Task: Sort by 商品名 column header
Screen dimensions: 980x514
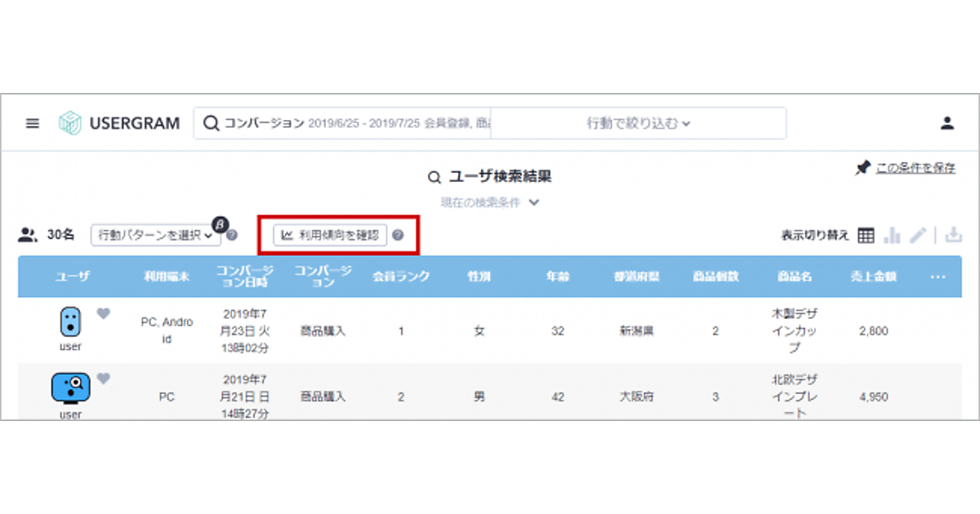Action: (794, 277)
